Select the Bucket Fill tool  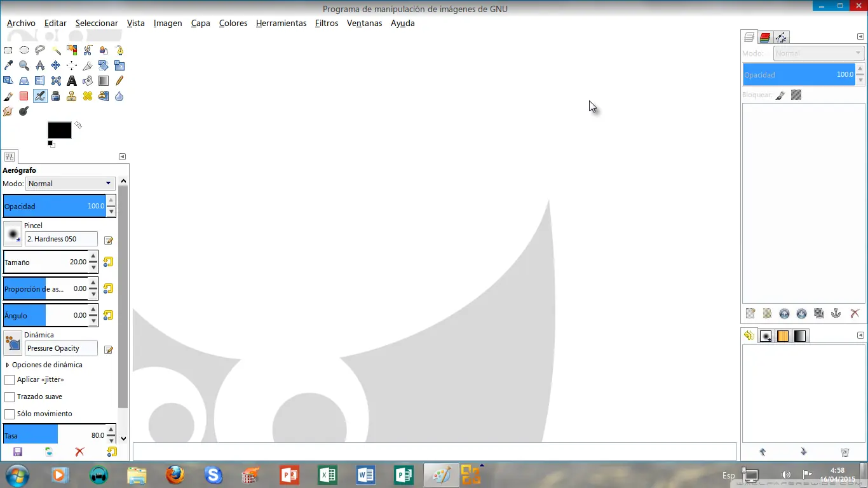[x=88, y=81]
